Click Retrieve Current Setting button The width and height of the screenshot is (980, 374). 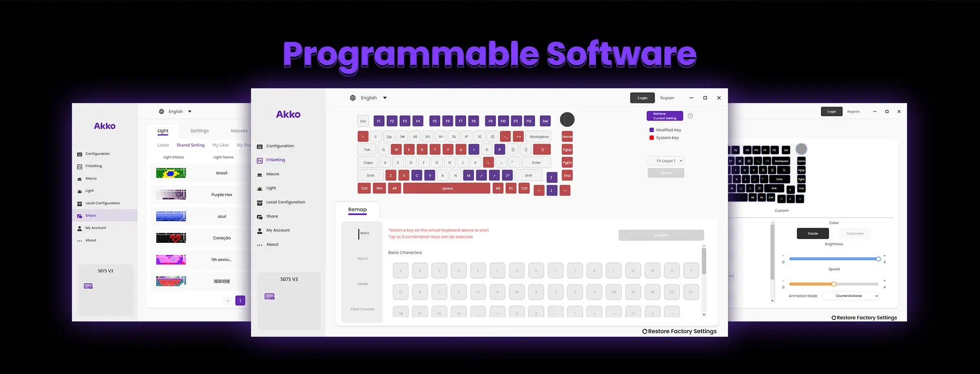[x=664, y=116]
